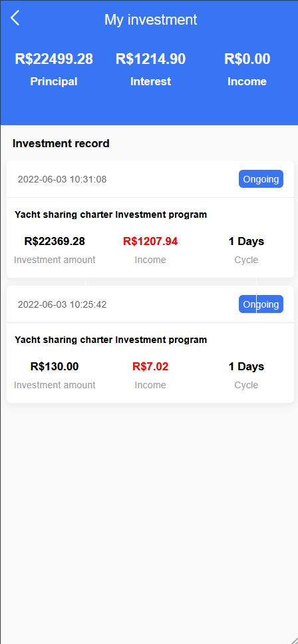
Task: Open the second Yacht sharing charter program title
Action: 111,340
